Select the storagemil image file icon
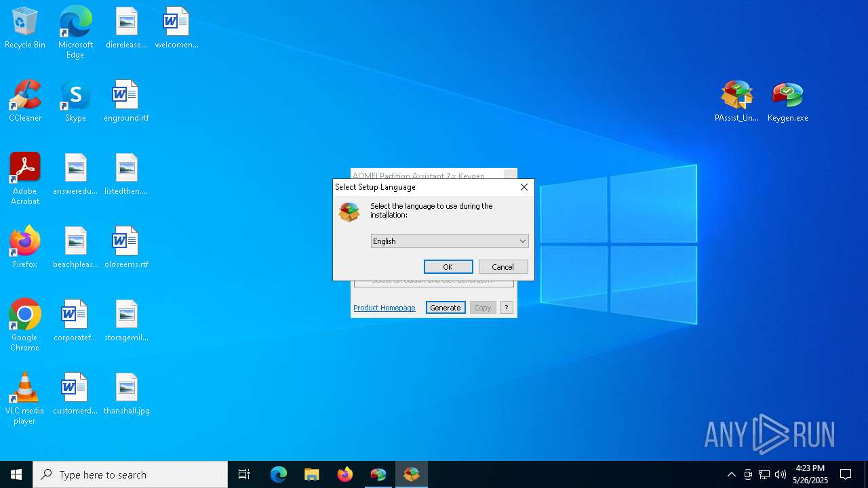Image resolution: width=868 pixels, height=488 pixels. pyautogui.click(x=126, y=321)
